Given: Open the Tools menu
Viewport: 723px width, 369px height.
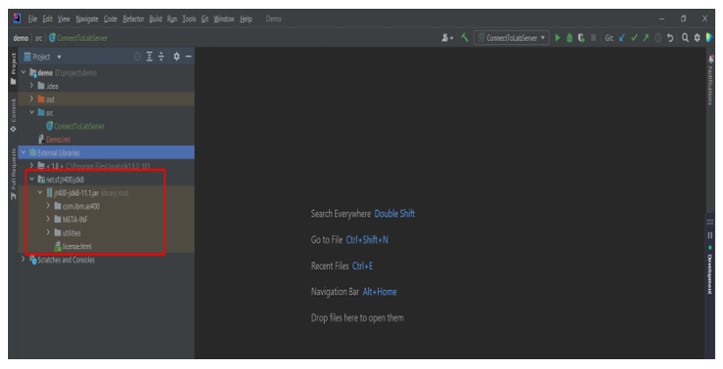Looking at the screenshot, I should coord(189,19).
